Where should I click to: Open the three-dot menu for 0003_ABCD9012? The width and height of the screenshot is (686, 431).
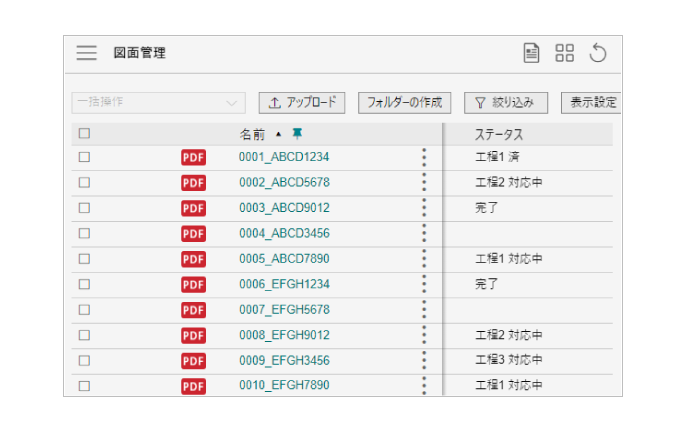pos(424,208)
